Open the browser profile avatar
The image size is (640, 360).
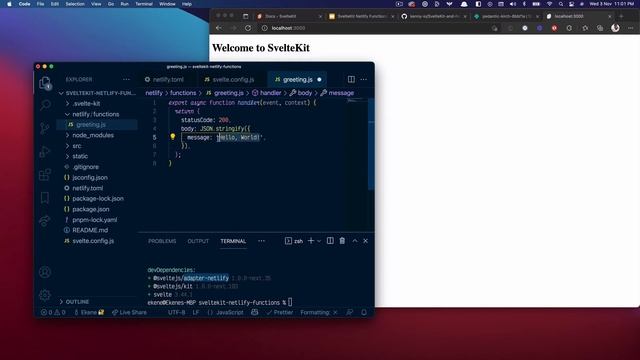click(x=616, y=28)
